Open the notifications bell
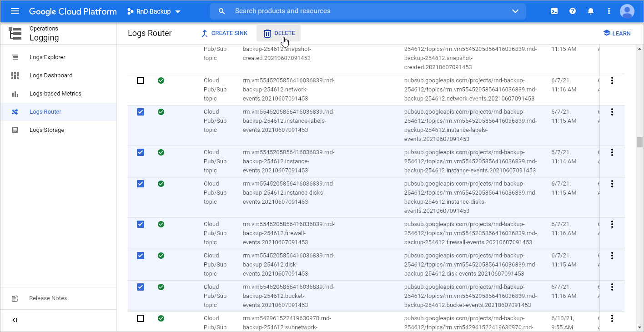Image resolution: width=644 pixels, height=332 pixels. click(591, 11)
